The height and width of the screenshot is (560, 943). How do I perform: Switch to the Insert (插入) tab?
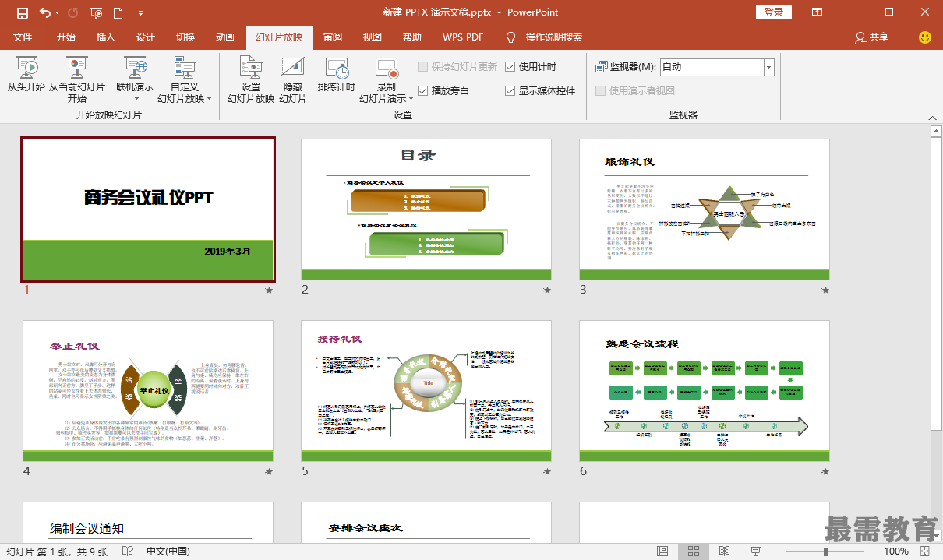[x=106, y=37]
